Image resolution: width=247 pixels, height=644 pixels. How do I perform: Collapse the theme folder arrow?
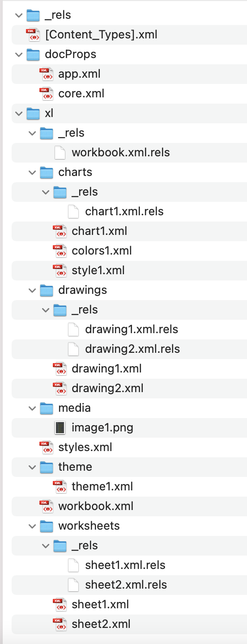click(32, 467)
